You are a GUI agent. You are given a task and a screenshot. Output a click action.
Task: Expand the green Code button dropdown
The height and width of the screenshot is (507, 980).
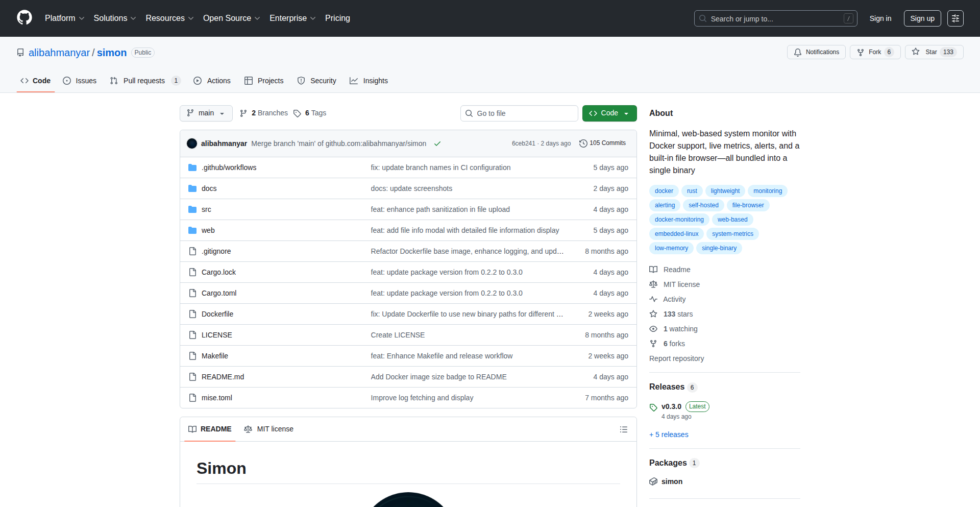pos(627,113)
